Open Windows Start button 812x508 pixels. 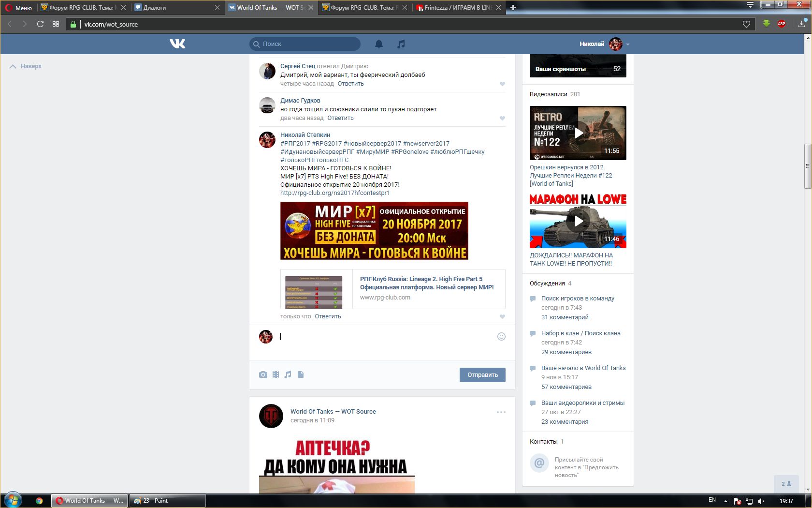pyautogui.click(x=13, y=500)
